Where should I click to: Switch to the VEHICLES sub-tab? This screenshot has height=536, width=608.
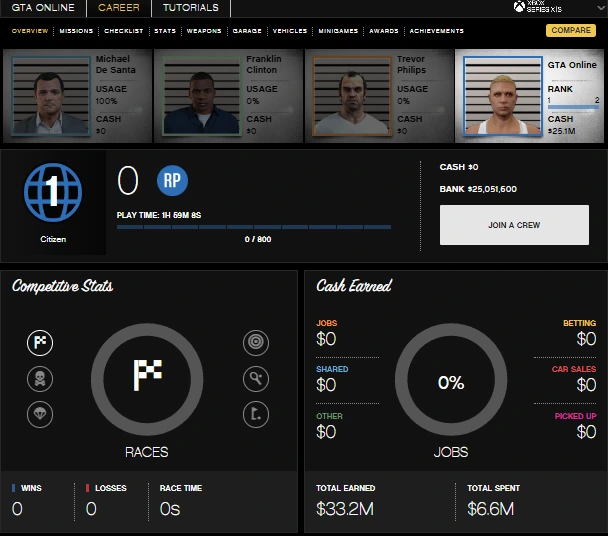pos(290,31)
